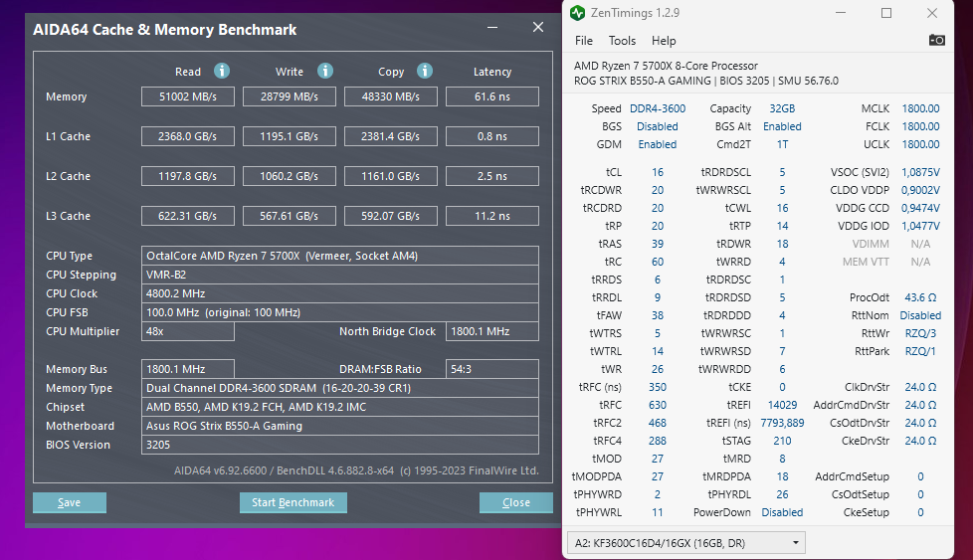This screenshot has height=560, width=973.
Task: Minimize the AIDA64 benchmark window
Action: tap(492, 28)
